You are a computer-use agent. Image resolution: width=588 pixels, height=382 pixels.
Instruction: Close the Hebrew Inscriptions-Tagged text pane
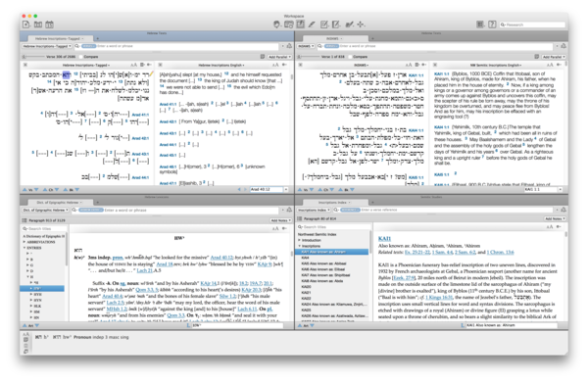tap(25, 65)
